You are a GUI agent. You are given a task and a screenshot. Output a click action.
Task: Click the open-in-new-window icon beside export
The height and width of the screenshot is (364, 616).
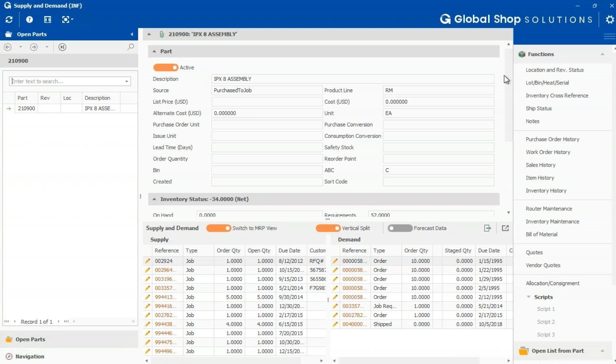[505, 228]
